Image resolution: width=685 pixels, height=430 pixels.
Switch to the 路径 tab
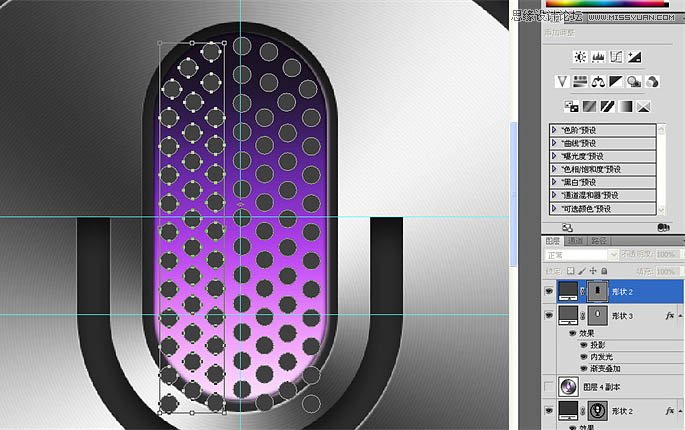coord(599,241)
